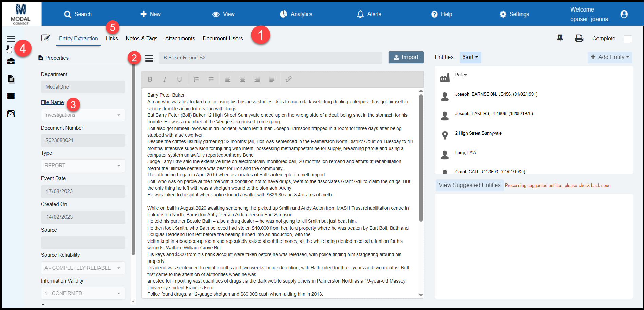Open the Sort dropdown
The image size is (644, 310).
[x=470, y=57]
